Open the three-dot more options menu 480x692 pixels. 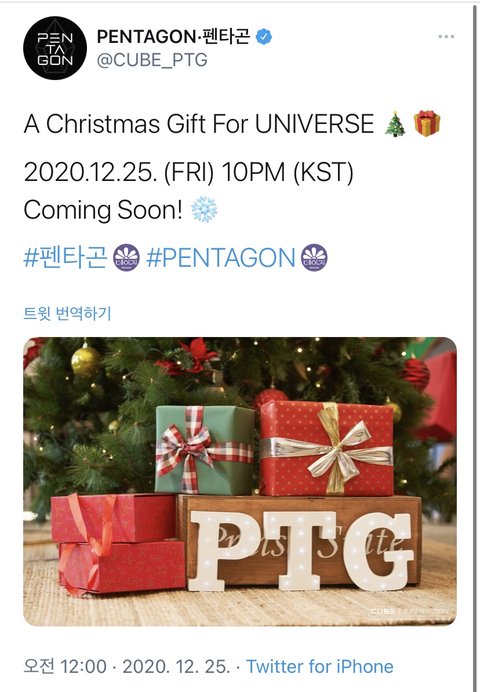click(x=446, y=37)
